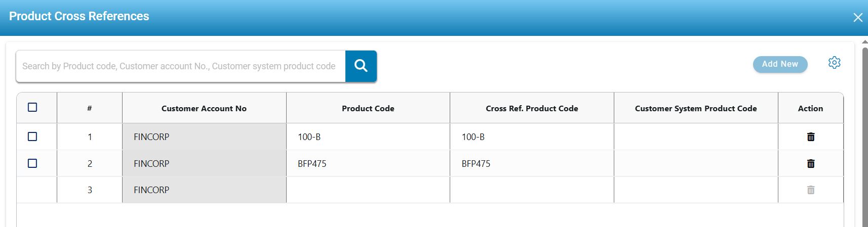Close the Product Cross References dialog
868x227 pixels.
coord(857,18)
